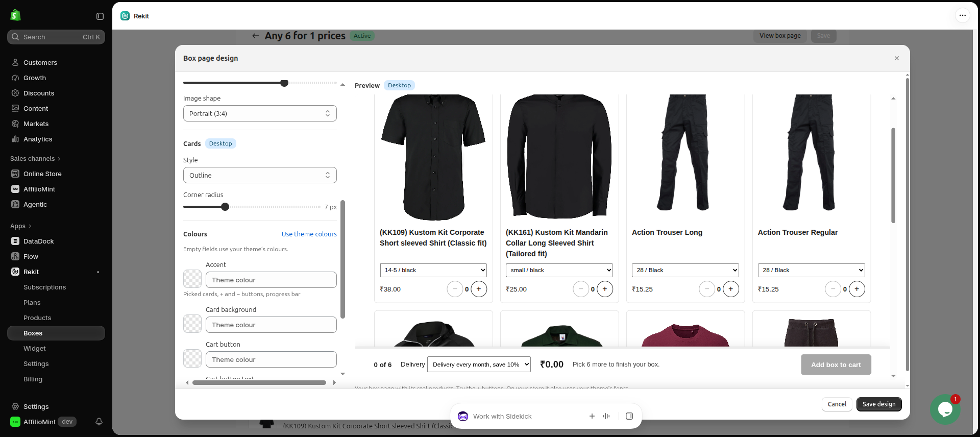
Task: Open the chat bubble with one notification
Action: [945, 409]
